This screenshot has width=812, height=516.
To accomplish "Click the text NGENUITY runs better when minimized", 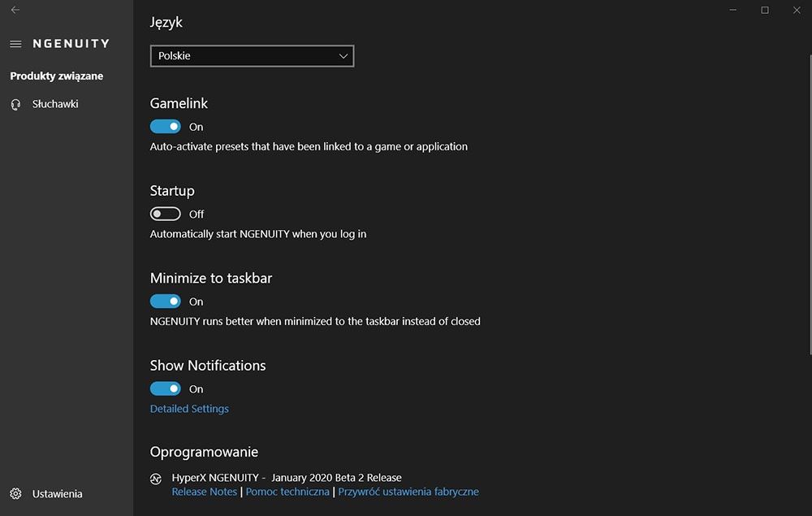I will click(315, 321).
